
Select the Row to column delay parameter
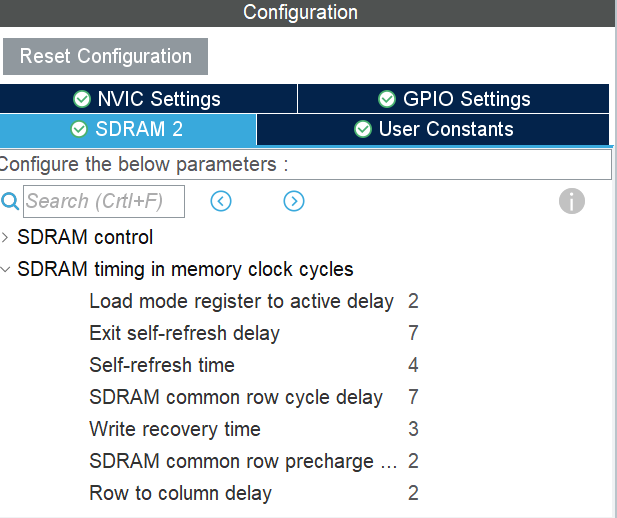click(180, 493)
